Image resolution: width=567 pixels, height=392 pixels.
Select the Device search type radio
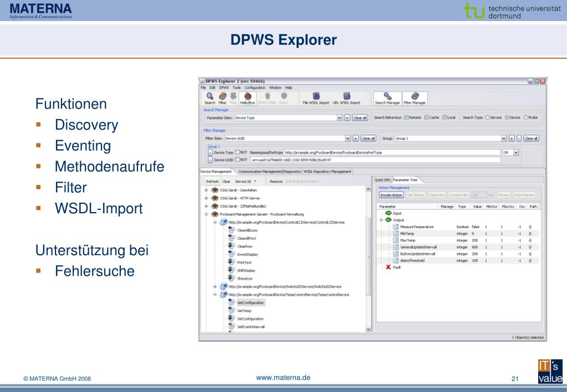pyautogui.click(x=507, y=117)
